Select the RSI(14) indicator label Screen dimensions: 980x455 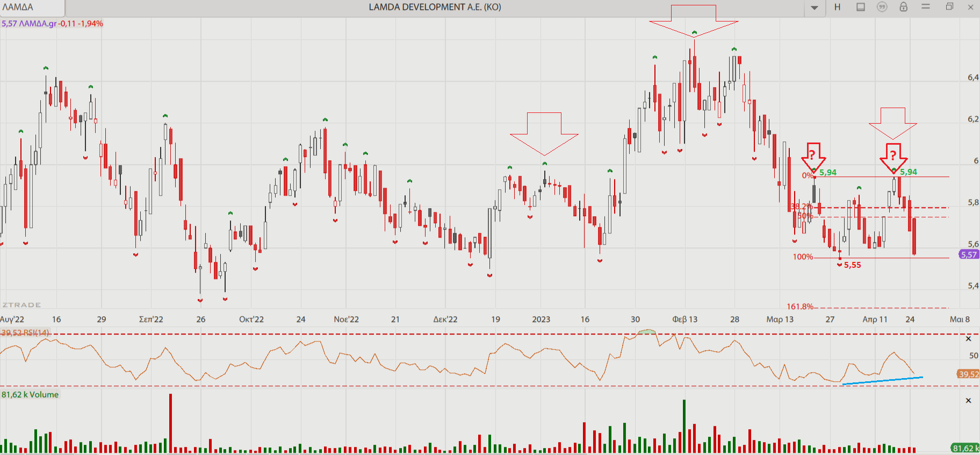click(x=25, y=332)
